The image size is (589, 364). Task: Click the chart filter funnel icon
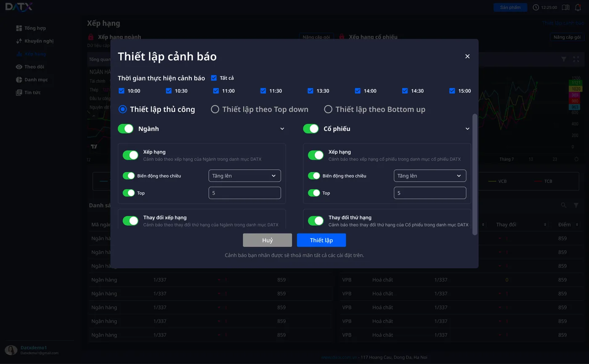pyautogui.click(x=564, y=59)
